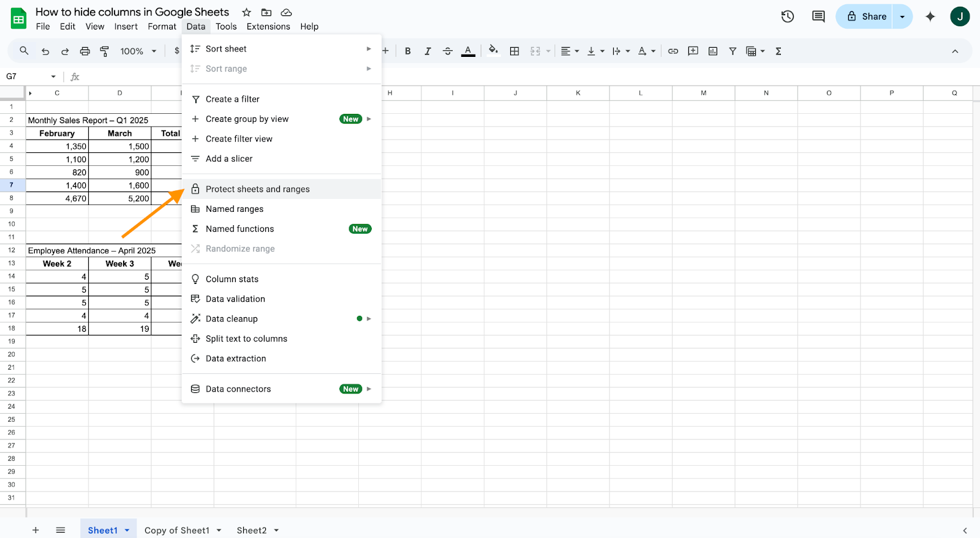The width and height of the screenshot is (980, 538).
Task: Click the document title text
Action: 132,12
